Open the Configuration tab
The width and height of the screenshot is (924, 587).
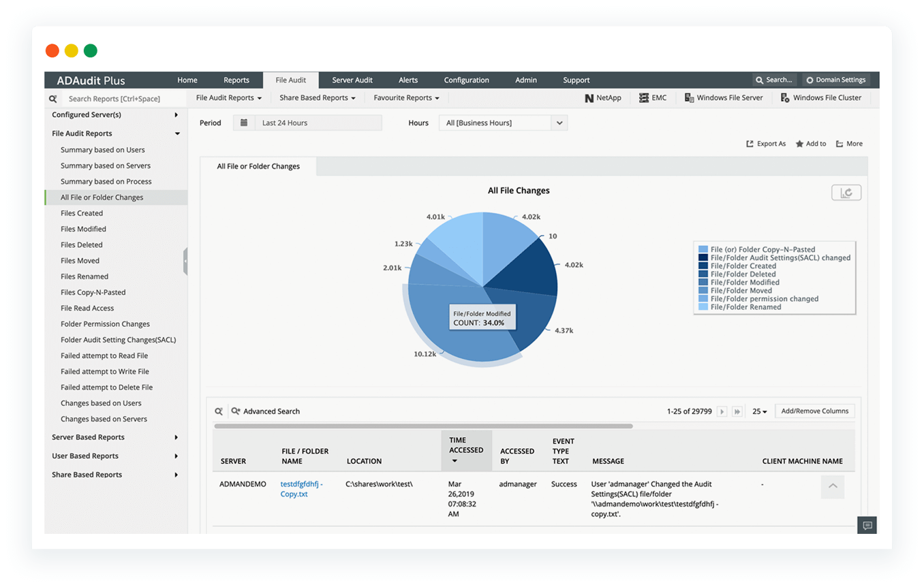[467, 80]
